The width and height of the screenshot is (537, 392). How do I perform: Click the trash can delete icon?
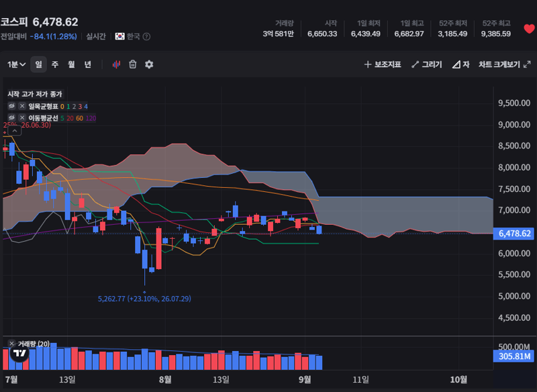coord(132,64)
